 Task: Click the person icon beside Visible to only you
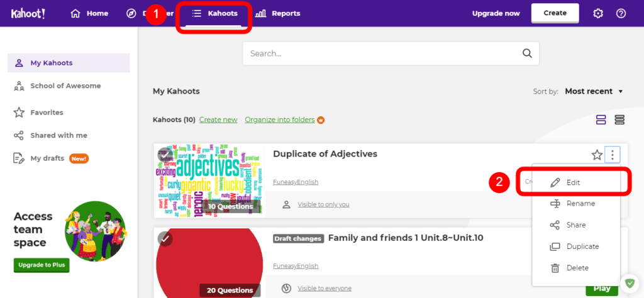coord(286,204)
